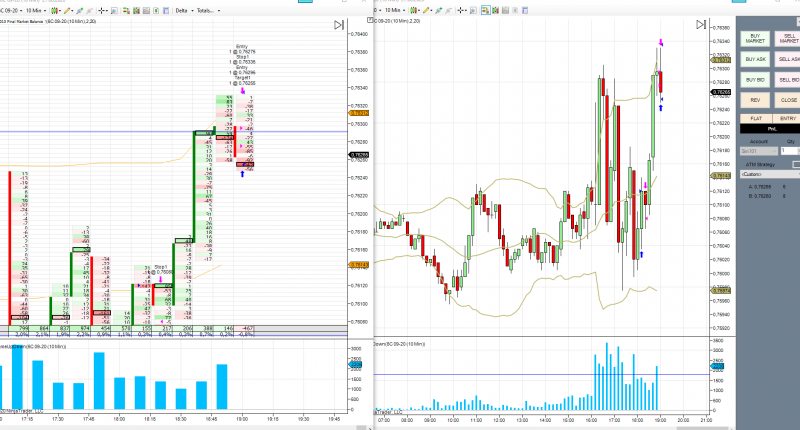
Task: Open Data Series icon in right chart toolbar
Action: (495, 10)
